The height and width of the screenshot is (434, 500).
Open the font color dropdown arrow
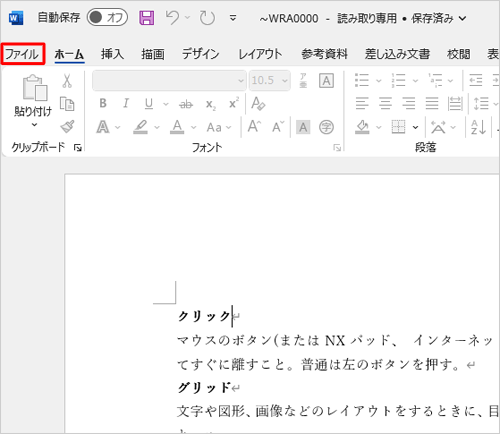pos(194,127)
